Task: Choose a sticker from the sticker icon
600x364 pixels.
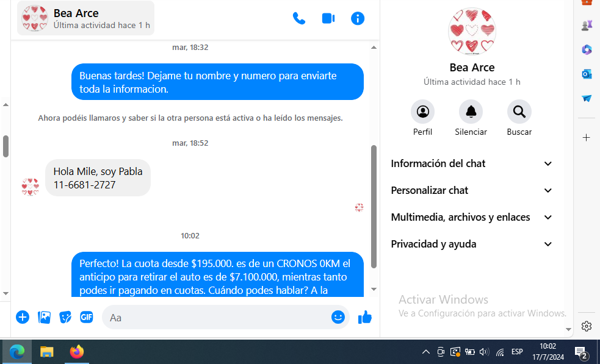Action: click(65, 317)
